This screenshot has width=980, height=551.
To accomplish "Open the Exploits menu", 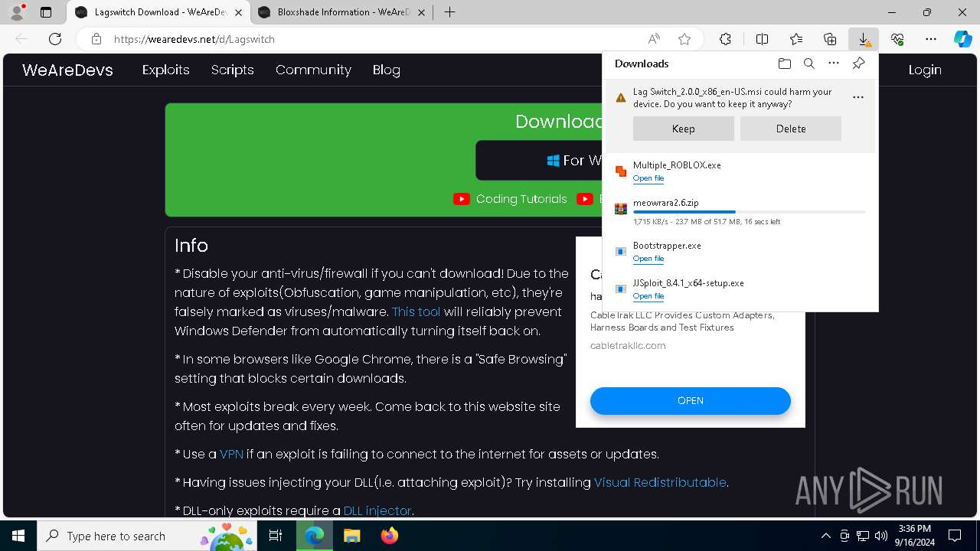I will tap(165, 70).
